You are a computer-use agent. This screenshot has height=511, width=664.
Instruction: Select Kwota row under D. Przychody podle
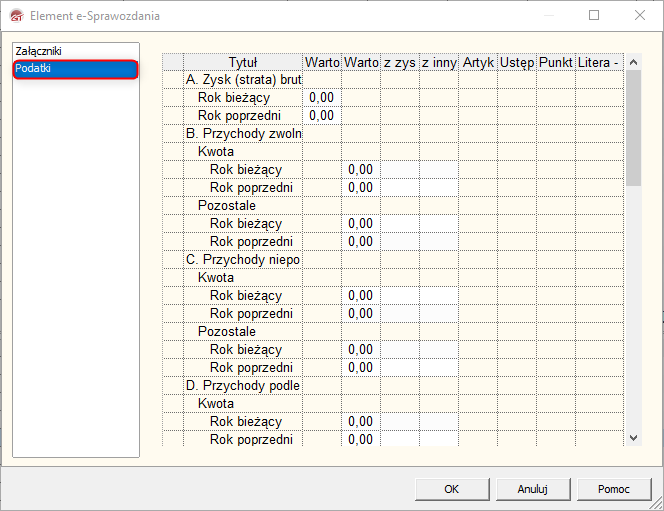tap(243, 403)
